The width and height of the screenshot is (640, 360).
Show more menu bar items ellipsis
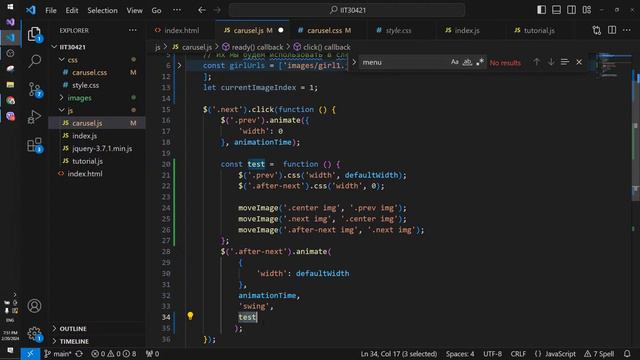tap(177, 10)
